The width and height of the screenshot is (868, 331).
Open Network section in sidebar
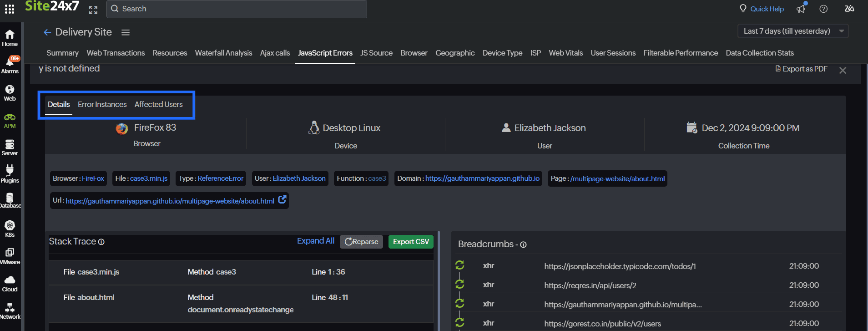pos(10,311)
